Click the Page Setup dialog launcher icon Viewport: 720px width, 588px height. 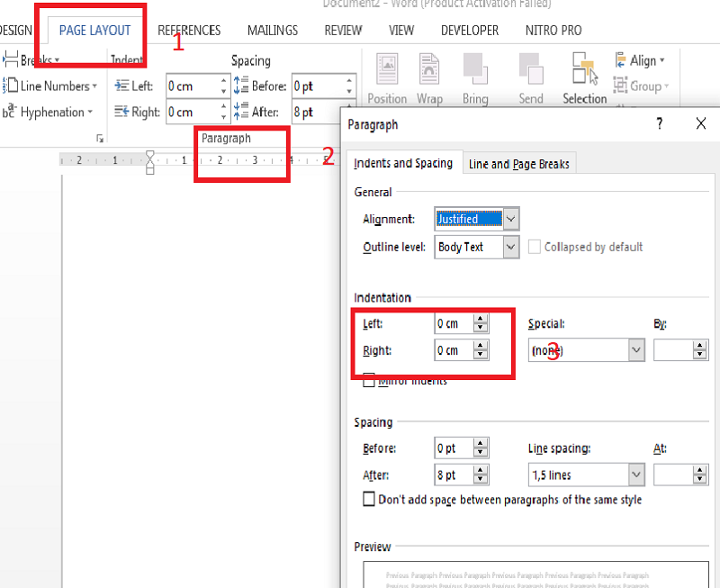(100, 139)
